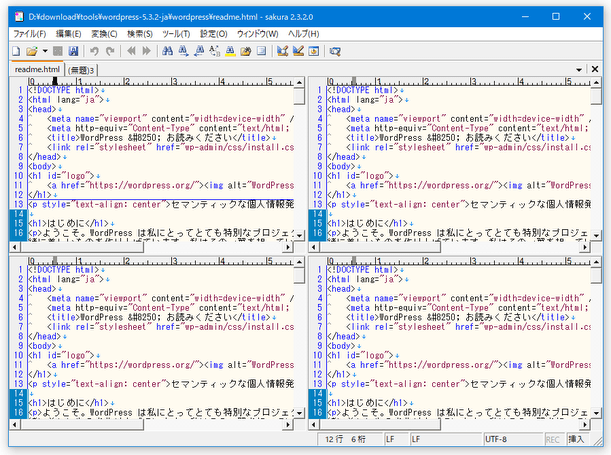Screen dimensions: 611x455
Task: Open the outline analysis icon
Action: (x=261, y=51)
